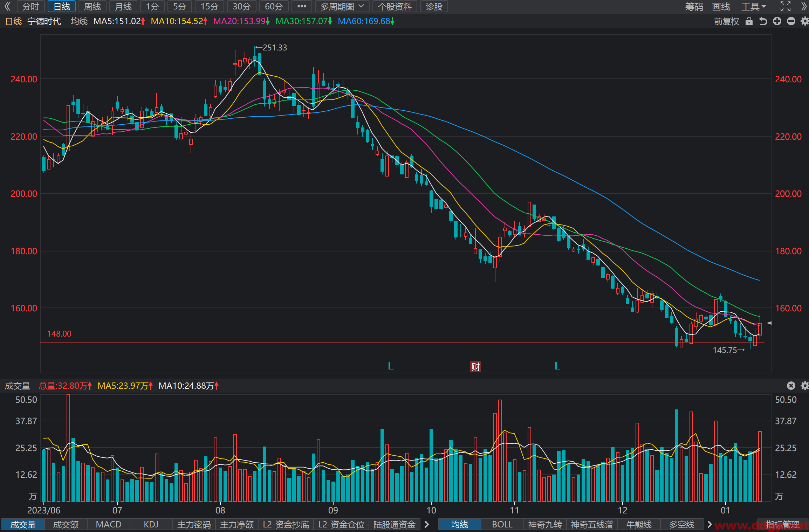Click the MA10:154.52 yellow indicator

(x=179, y=21)
